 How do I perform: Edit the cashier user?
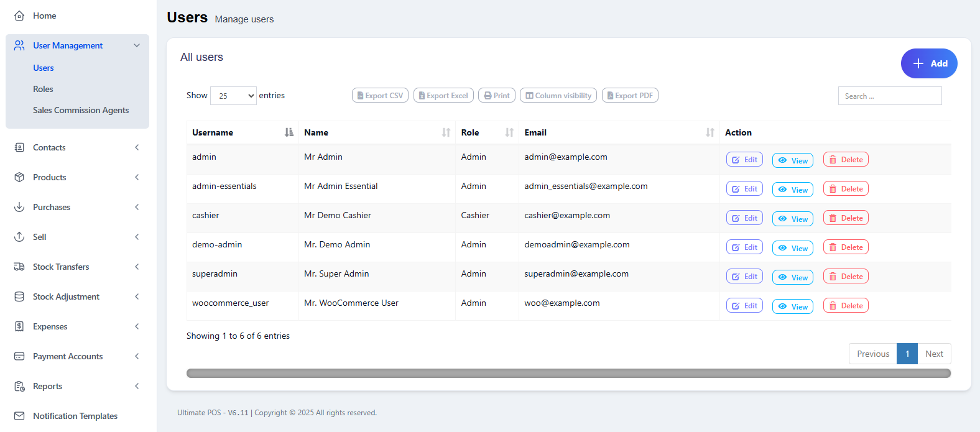[744, 218]
